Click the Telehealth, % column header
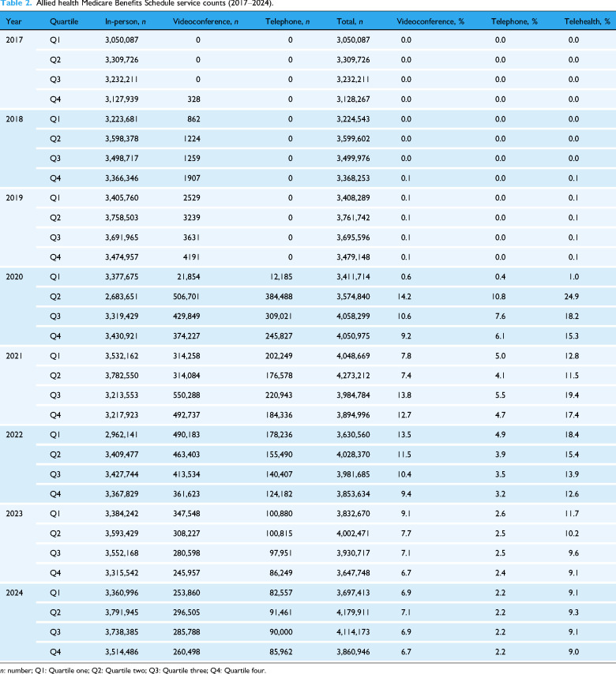The height and width of the screenshot is (674, 616). tap(588, 21)
